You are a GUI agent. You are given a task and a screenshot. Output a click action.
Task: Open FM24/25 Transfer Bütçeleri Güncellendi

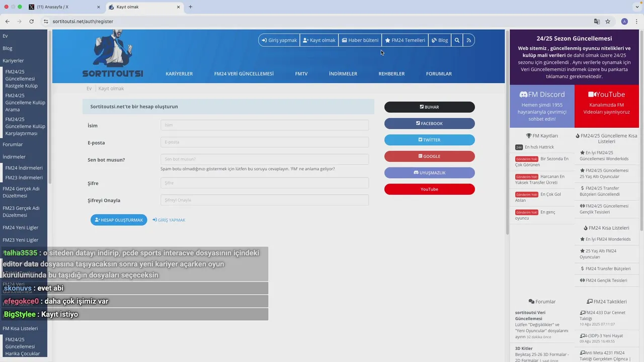coord(600,191)
